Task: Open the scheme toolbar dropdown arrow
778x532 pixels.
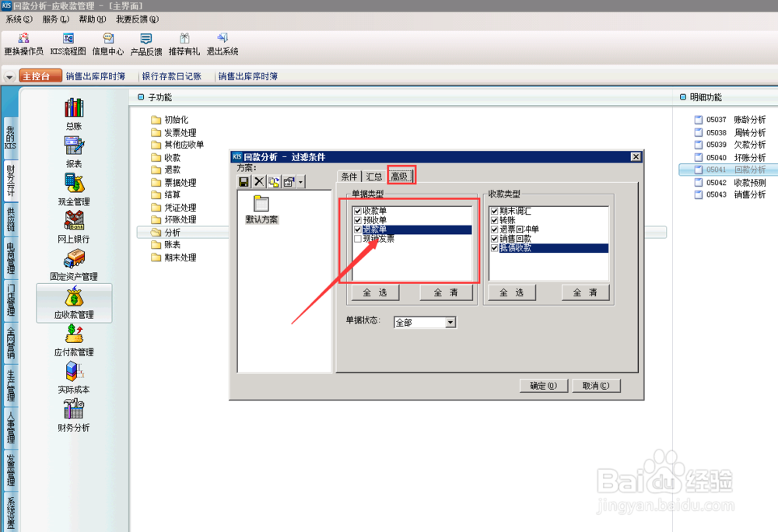Action: point(300,182)
